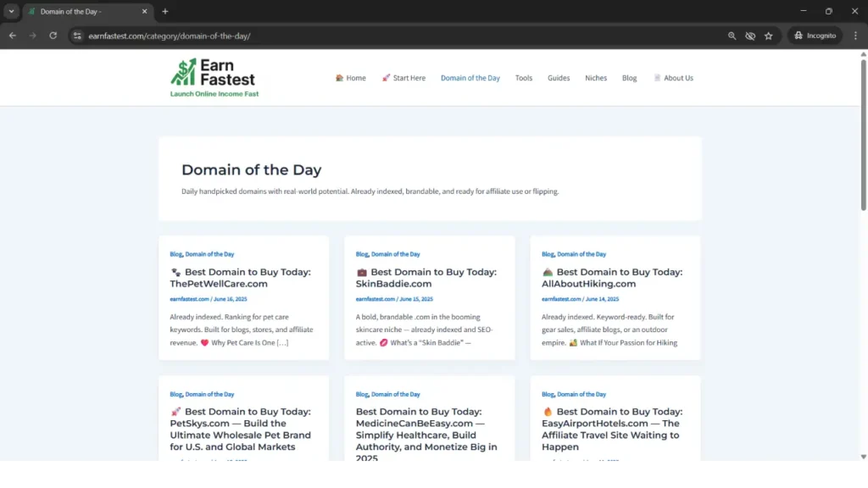Open the Home menu item
This screenshot has height=488, width=868.
pos(350,78)
